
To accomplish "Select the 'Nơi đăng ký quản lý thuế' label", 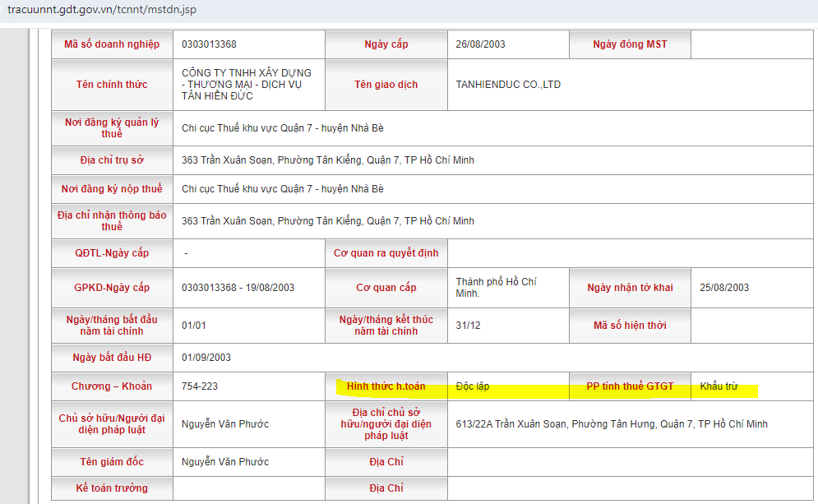I will [112, 128].
